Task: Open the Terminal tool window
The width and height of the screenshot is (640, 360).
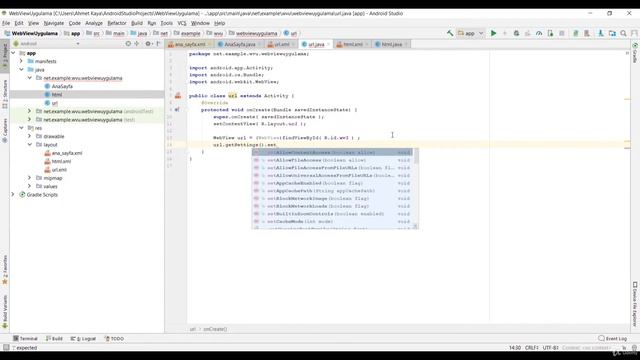Action: click(x=25, y=338)
